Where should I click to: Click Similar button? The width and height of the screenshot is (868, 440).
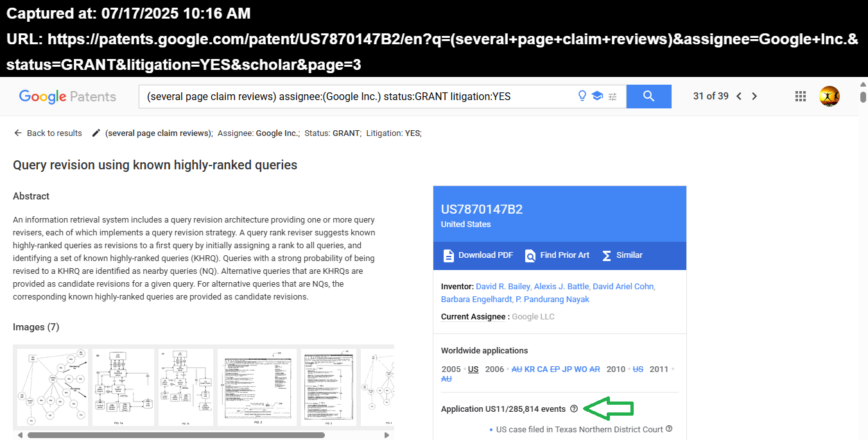click(x=622, y=255)
